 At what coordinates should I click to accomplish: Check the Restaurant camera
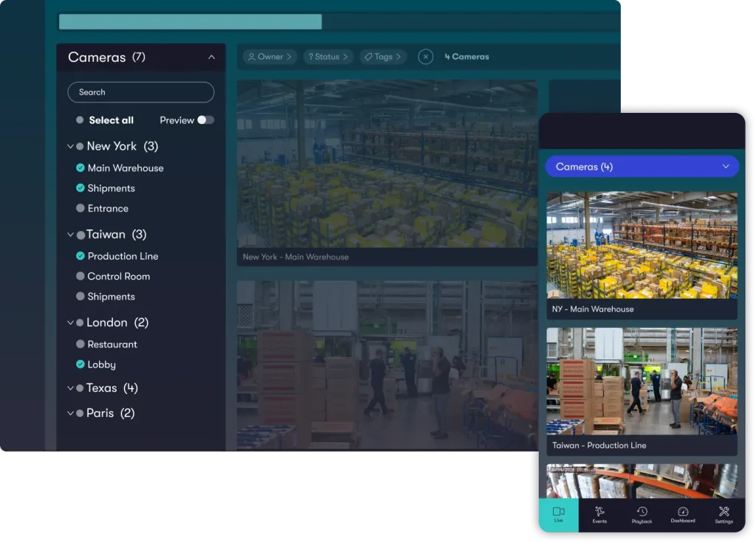tap(80, 344)
